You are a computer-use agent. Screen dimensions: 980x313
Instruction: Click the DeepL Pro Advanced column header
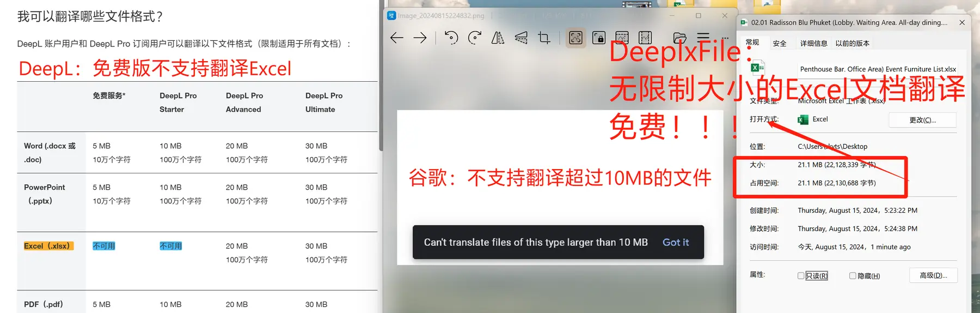pos(244,103)
